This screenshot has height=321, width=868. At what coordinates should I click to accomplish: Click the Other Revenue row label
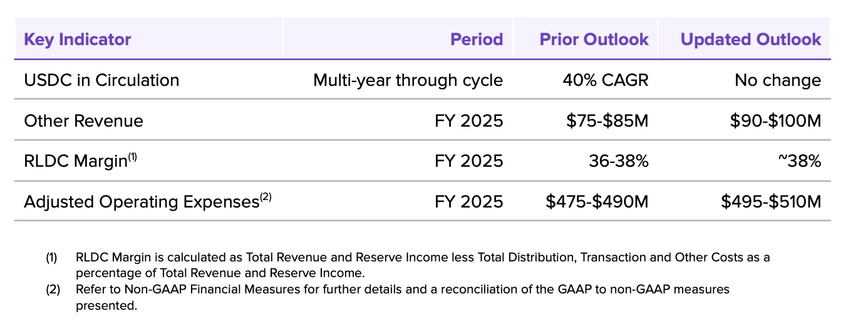pyautogui.click(x=83, y=120)
